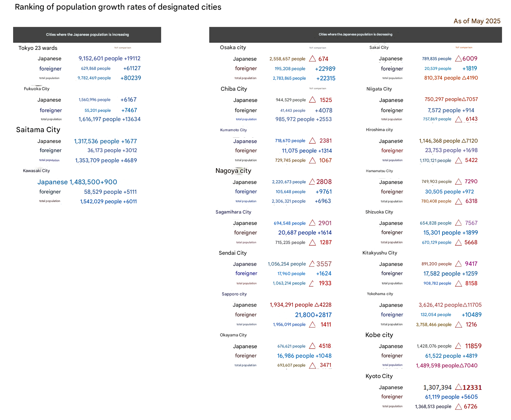Screen dimensions: 511x420
Task: Click Kyoto Japanese decrease '△12331'
Action: click(468, 388)
